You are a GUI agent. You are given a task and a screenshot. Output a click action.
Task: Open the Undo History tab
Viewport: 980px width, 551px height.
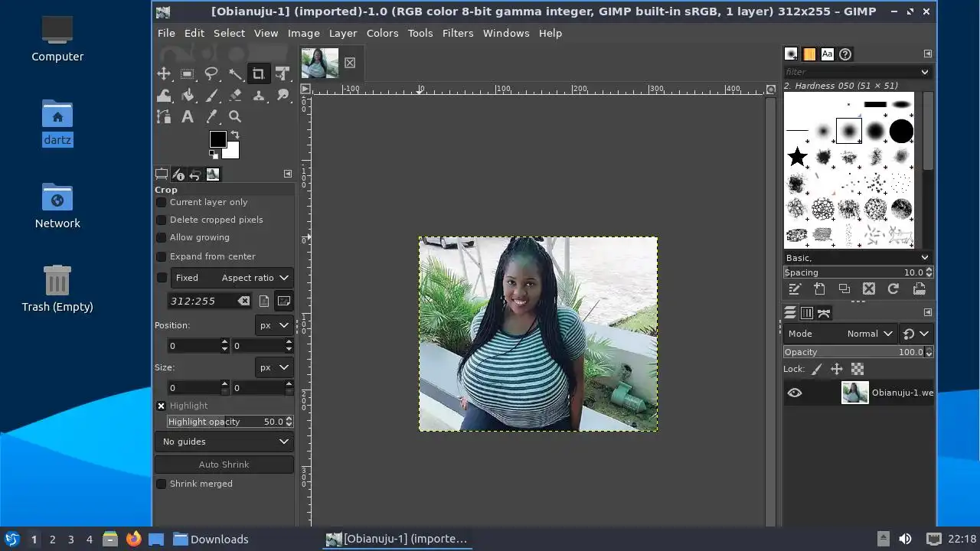coord(195,174)
